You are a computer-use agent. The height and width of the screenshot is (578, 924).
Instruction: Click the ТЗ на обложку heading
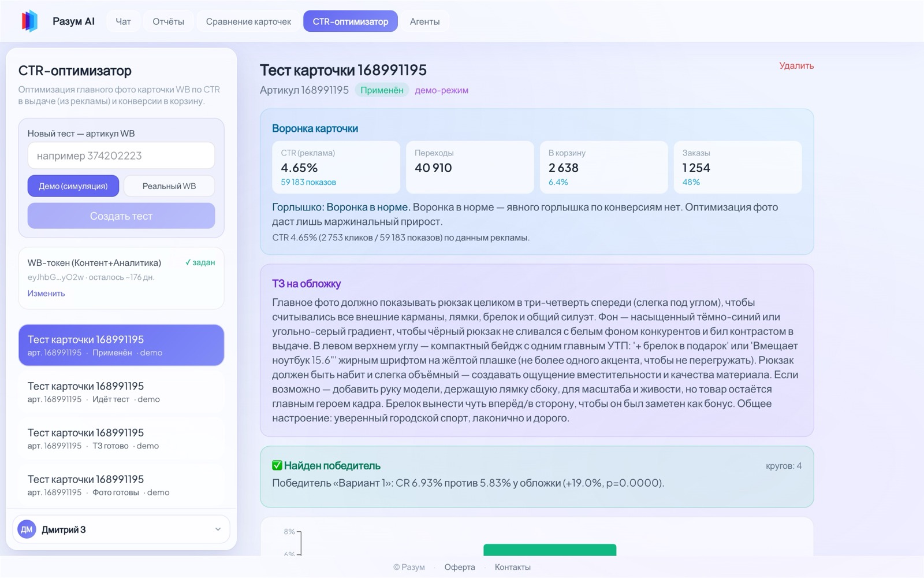307,284
